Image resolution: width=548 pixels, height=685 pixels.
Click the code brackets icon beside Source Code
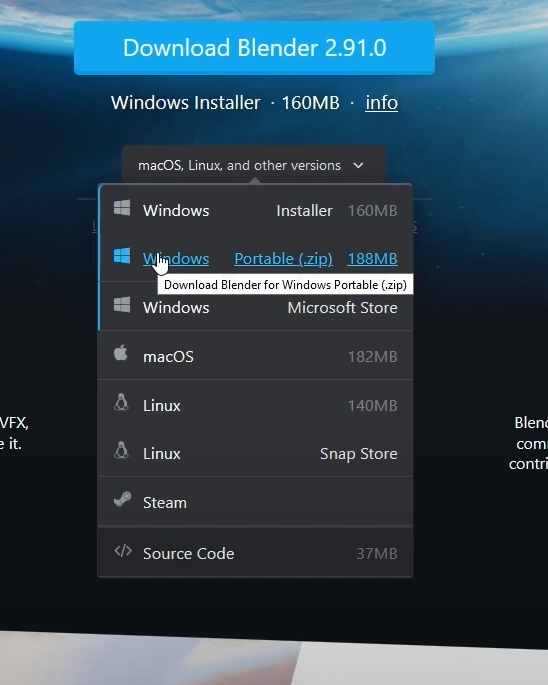click(123, 551)
